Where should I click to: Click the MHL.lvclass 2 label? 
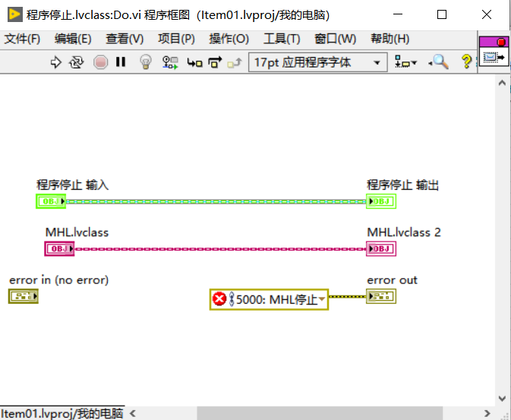404,232
